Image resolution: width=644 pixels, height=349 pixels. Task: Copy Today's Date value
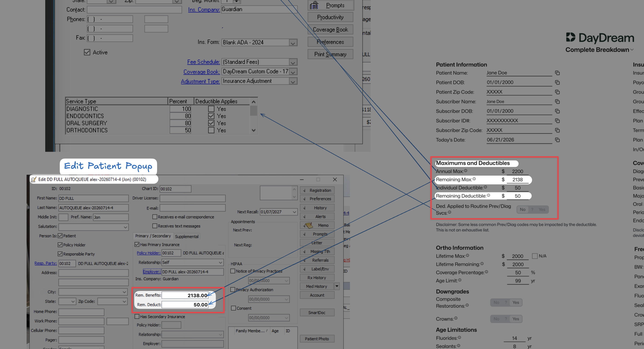pos(557,140)
